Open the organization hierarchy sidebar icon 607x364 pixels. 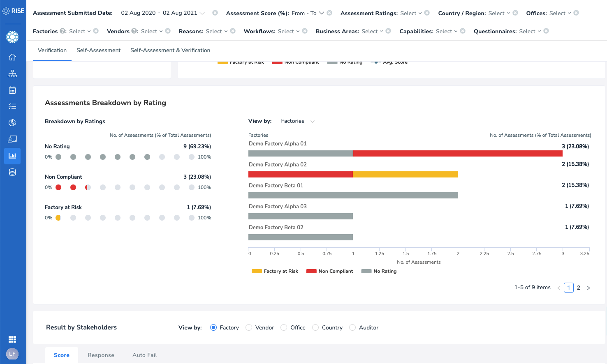point(12,74)
